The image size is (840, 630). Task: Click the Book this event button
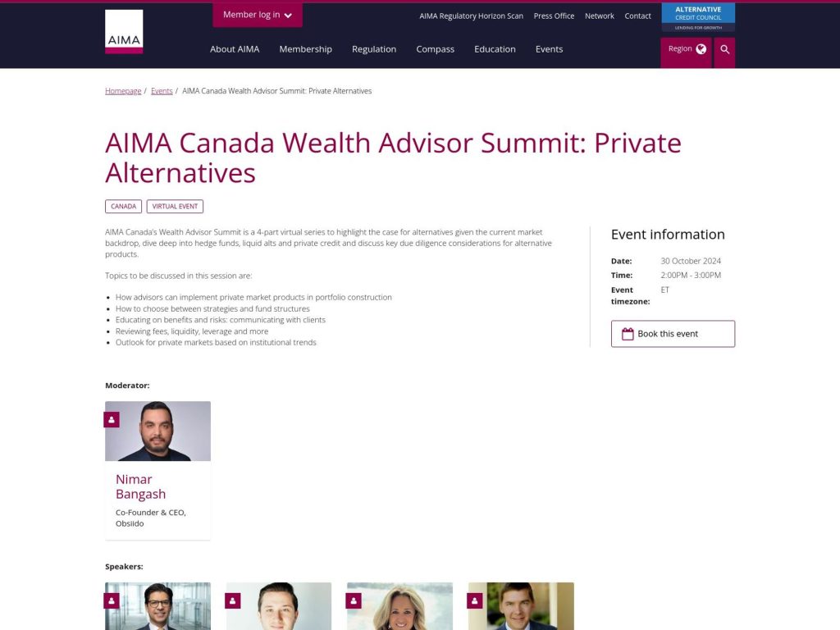(x=673, y=333)
